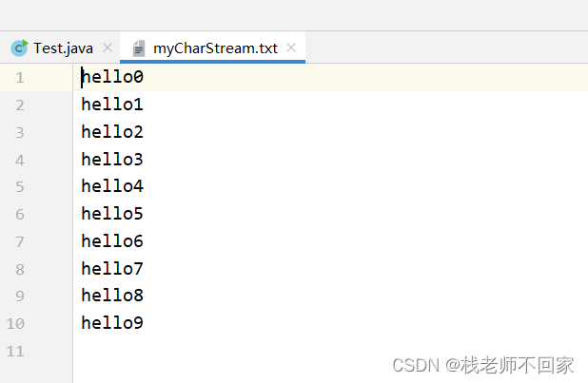Click line number 11 in gutter
The width and height of the screenshot is (588, 383).
15,351
